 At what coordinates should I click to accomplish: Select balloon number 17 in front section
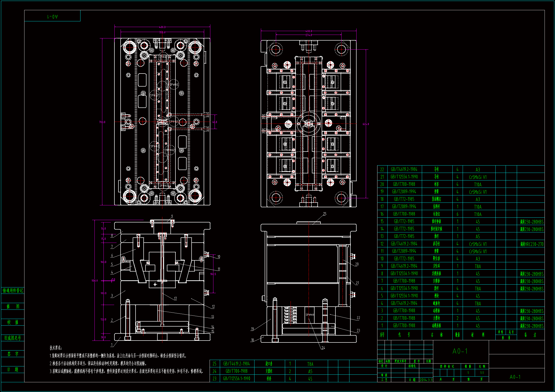(175, 299)
